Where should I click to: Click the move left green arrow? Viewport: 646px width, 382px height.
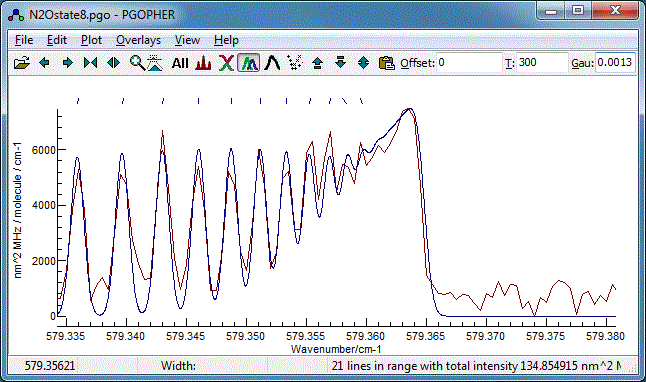pyautogui.click(x=44, y=63)
